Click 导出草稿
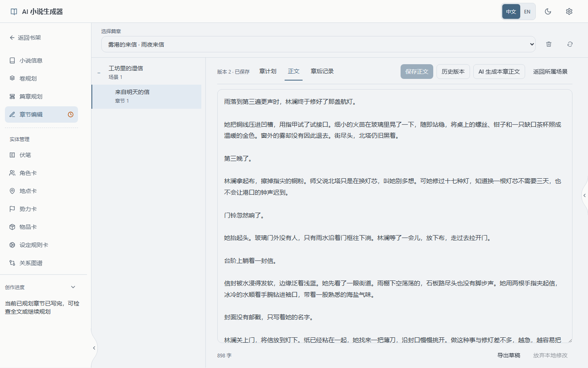The height and width of the screenshot is (368, 588). tap(509, 355)
